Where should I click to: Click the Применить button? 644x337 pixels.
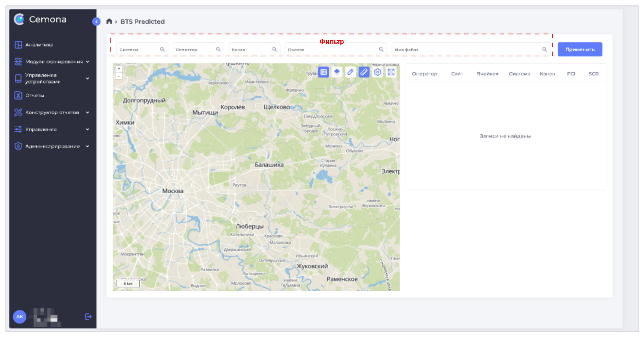tap(580, 50)
